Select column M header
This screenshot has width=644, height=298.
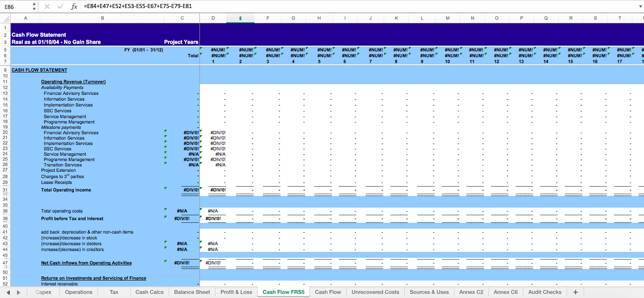(x=448, y=18)
